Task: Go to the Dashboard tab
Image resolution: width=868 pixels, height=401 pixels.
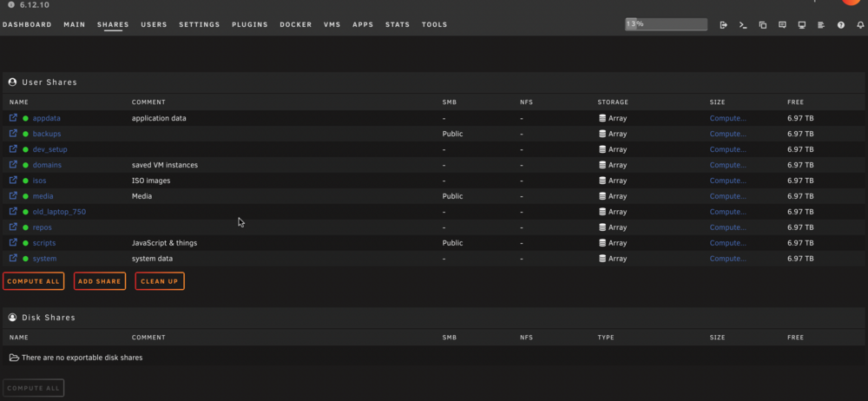Action: [27, 25]
